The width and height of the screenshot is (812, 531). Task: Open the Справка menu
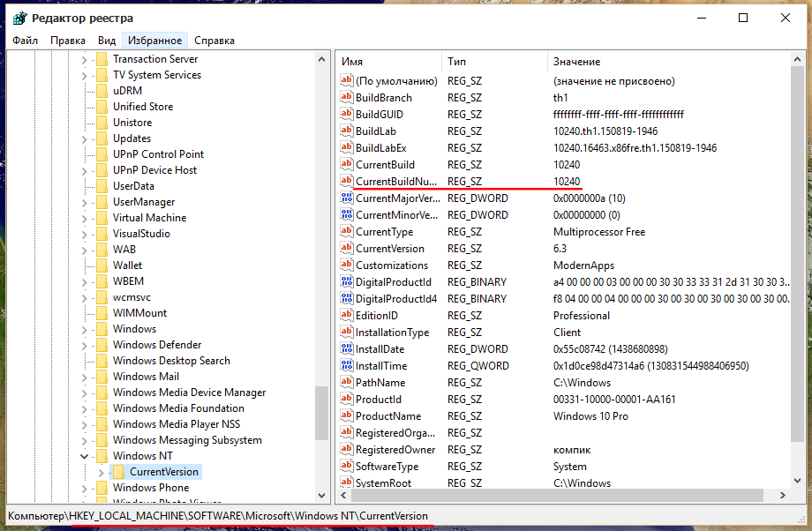[214, 41]
